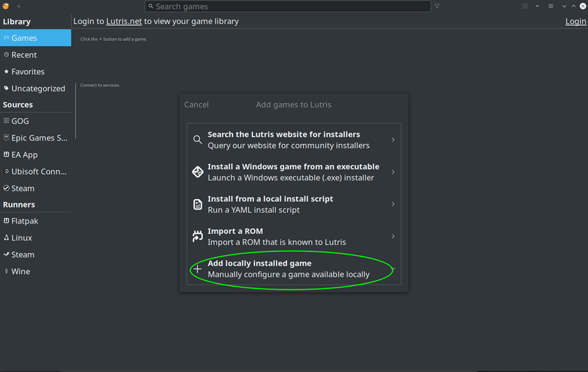
Task: Select the EA App source
Action: 36,155
